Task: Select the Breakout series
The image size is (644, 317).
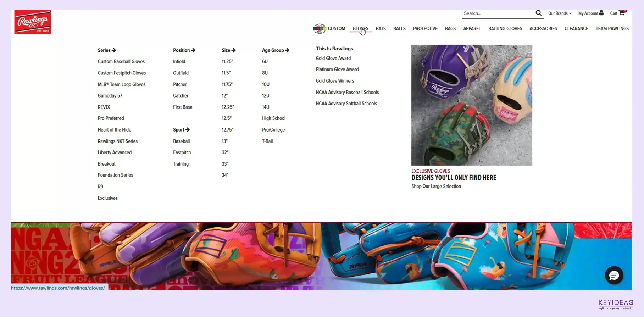Action: (x=106, y=164)
